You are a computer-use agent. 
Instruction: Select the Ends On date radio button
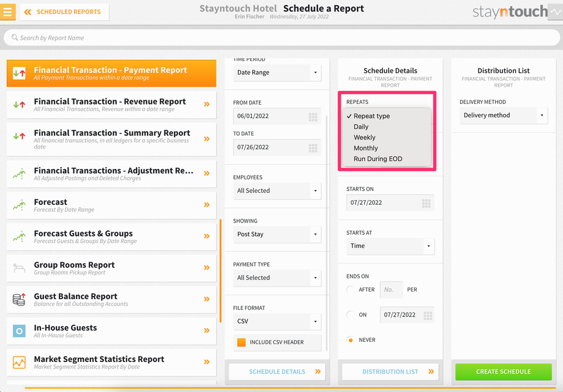351,315
